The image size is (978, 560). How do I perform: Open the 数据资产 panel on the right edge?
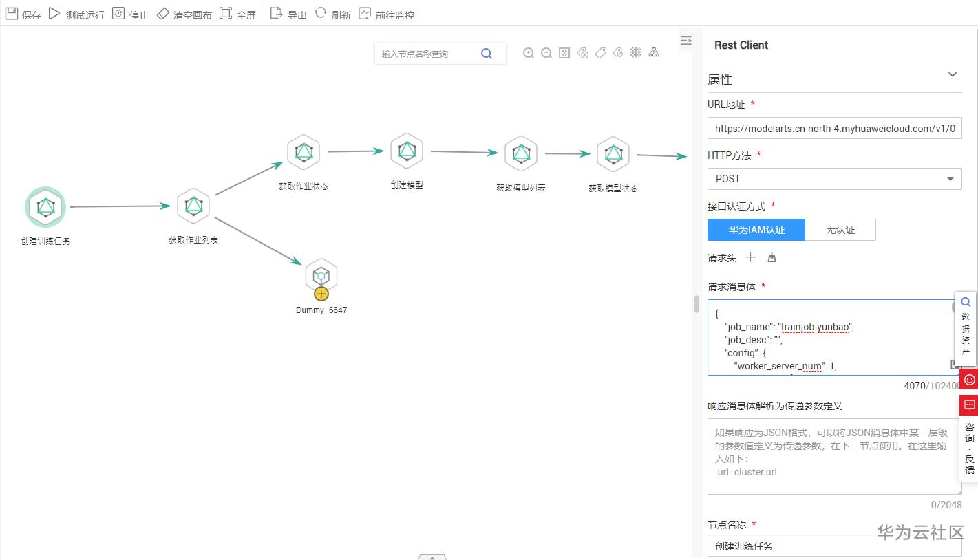pyautogui.click(x=966, y=327)
